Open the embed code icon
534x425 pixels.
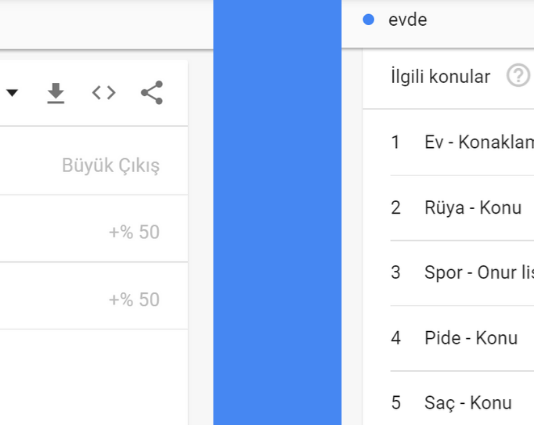click(104, 93)
